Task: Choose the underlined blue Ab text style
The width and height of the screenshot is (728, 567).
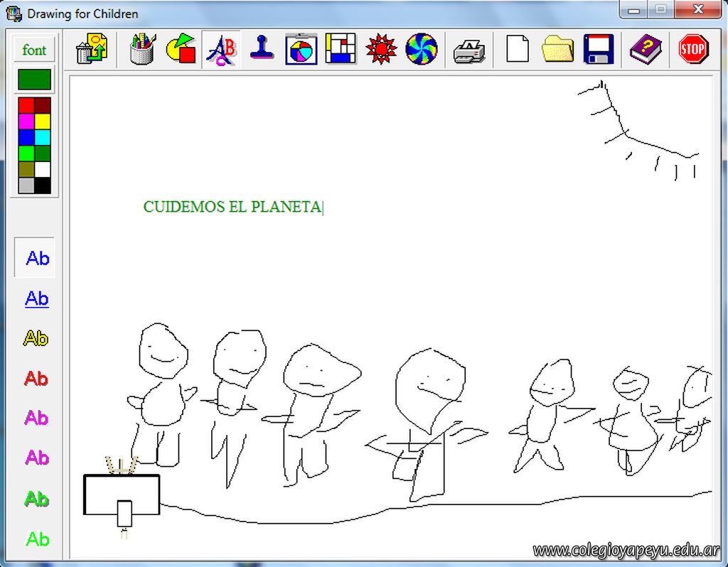Action: (x=37, y=298)
